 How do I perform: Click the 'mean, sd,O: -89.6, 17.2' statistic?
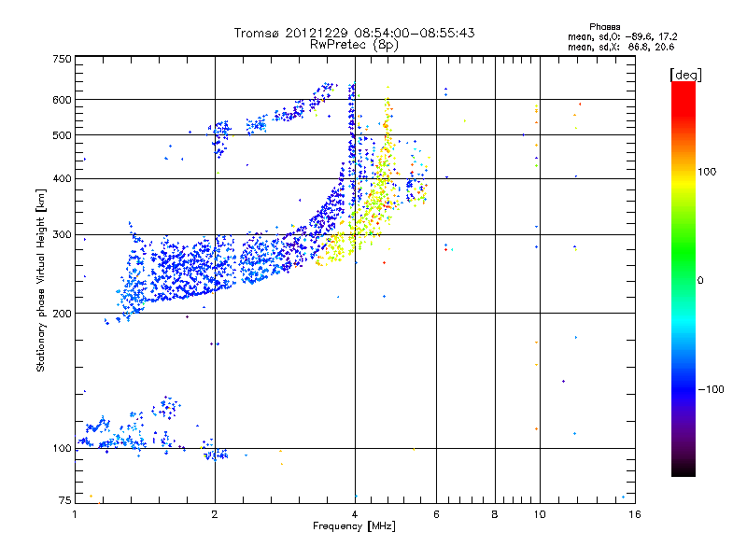click(622, 36)
